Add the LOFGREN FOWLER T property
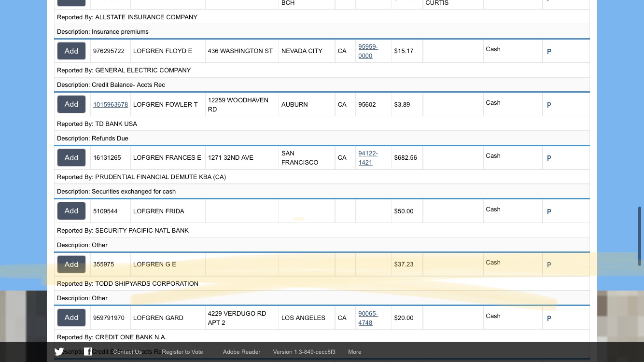Viewport: 644px width, 362px height. [x=71, y=104]
